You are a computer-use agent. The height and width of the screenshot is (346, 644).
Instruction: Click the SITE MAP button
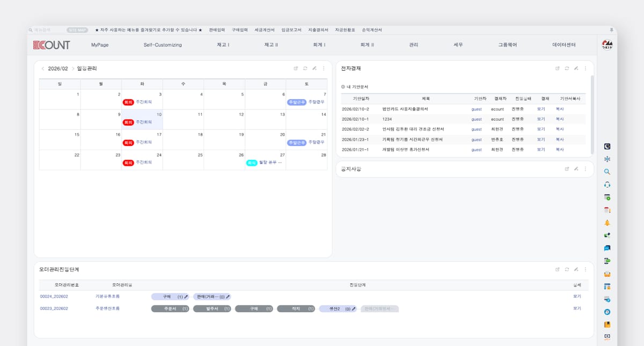[77, 30]
